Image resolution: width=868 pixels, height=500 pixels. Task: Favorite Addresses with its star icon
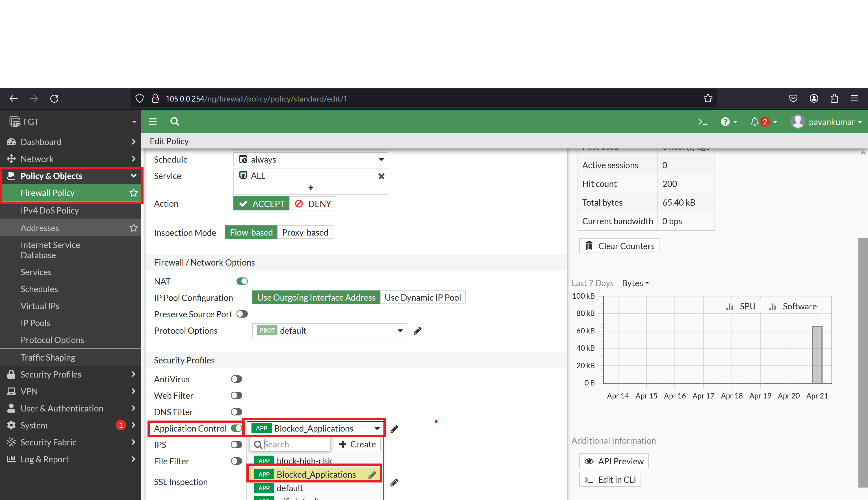(x=133, y=228)
